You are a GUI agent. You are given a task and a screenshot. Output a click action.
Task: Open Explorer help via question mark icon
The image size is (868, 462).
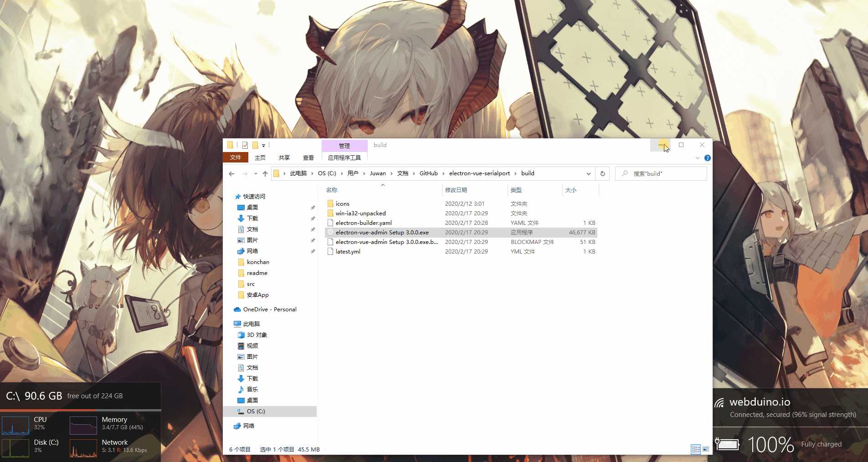[x=707, y=158]
